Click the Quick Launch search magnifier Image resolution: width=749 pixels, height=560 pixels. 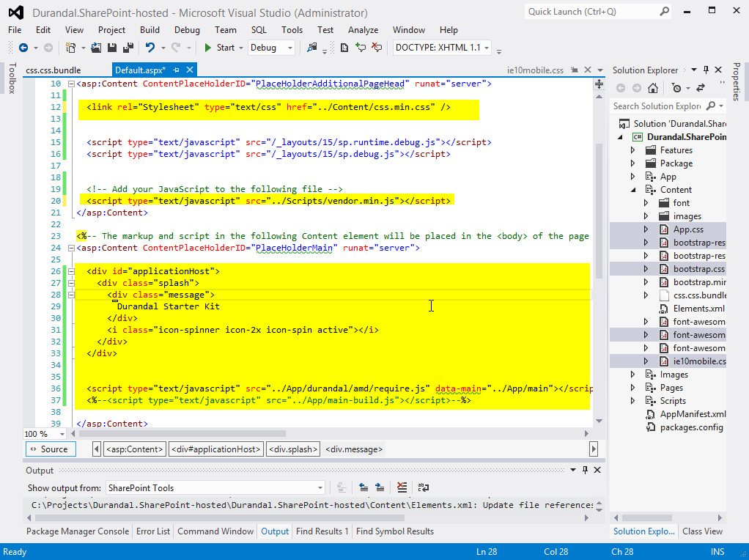coord(665,12)
